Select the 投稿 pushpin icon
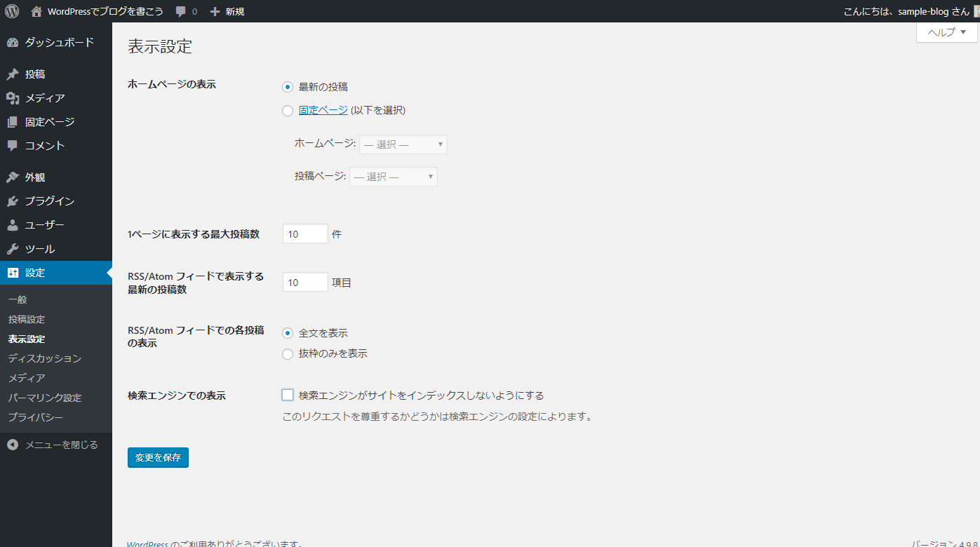Image resolution: width=980 pixels, height=547 pixels. [12, 74]
